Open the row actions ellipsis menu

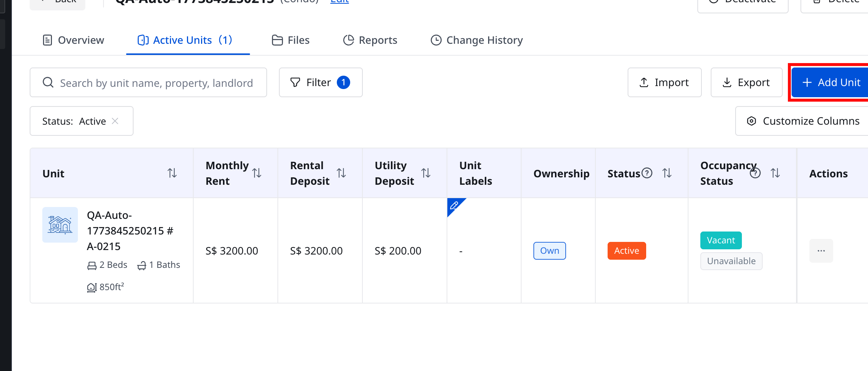tap(821, 251)
